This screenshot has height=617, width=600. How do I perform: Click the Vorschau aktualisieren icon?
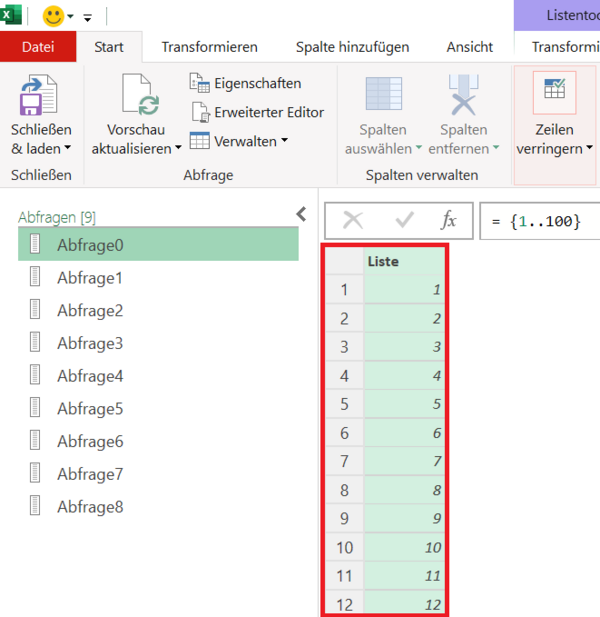[141, 96]
